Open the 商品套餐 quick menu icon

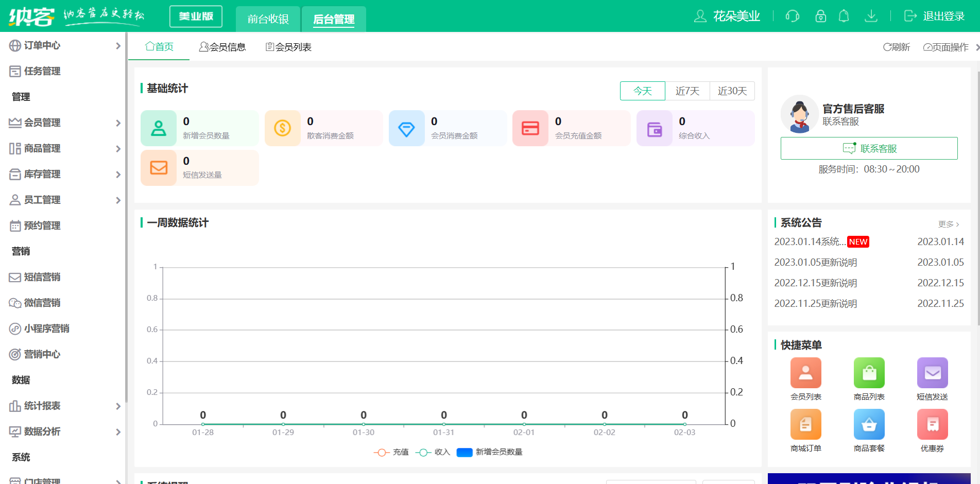pyautogui.click(x=869, y=424)
